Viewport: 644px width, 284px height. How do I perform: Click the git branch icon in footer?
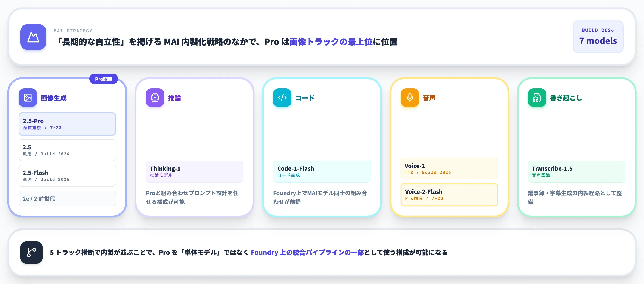[31, 253]
